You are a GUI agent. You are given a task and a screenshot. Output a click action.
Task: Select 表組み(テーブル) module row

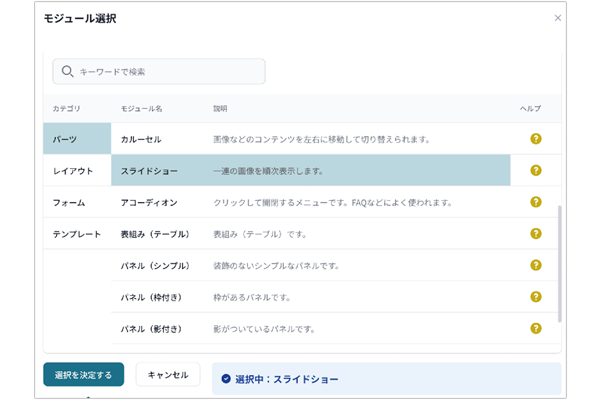310,234
